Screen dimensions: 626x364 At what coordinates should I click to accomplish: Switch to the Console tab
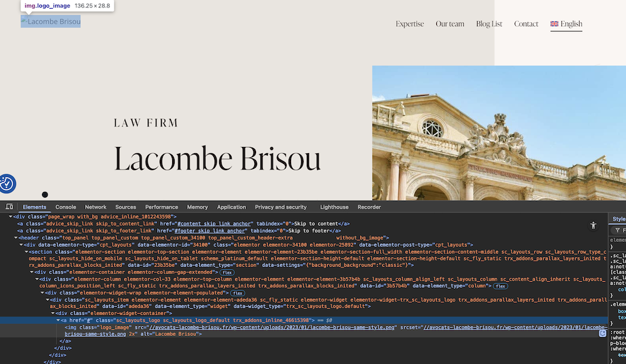(x=66, y=207)
